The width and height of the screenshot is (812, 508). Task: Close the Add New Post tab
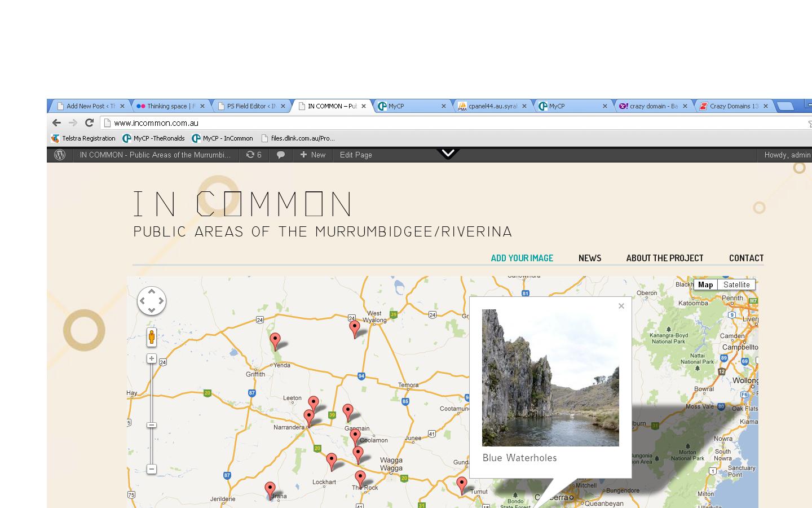pyautogui.click(x=122, y=106)
